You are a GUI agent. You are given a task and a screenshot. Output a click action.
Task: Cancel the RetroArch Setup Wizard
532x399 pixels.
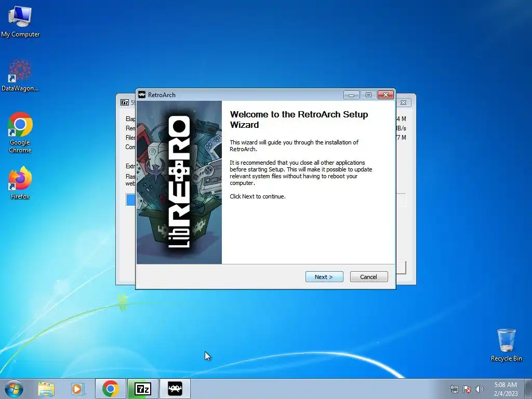tap(369, 277)
